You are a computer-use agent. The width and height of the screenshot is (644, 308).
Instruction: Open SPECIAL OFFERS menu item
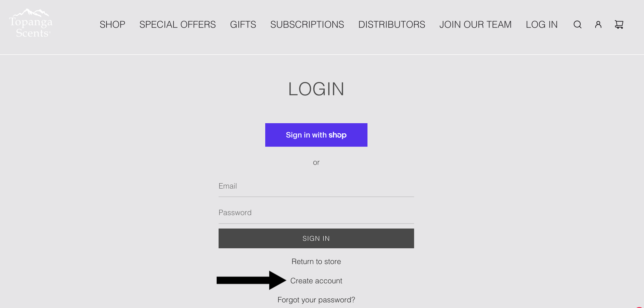pos(177,24)
